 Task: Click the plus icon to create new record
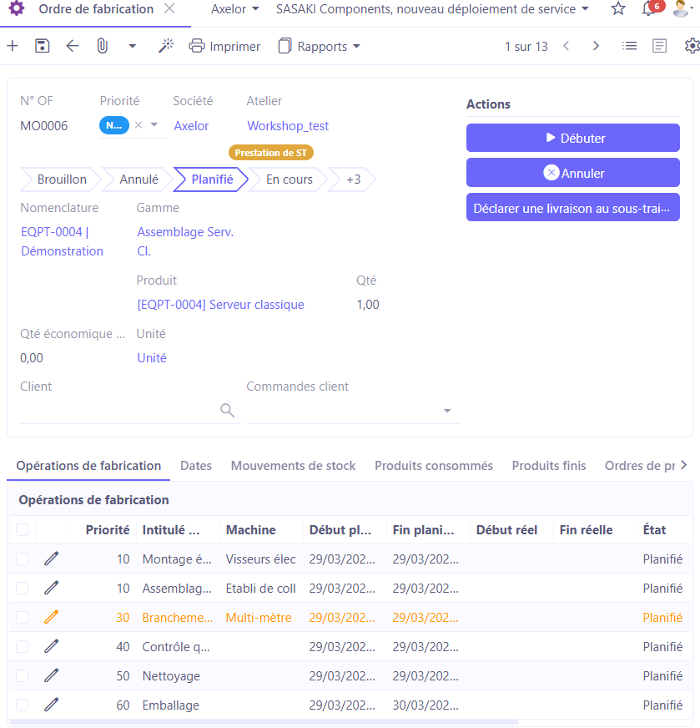click(13, 46)
